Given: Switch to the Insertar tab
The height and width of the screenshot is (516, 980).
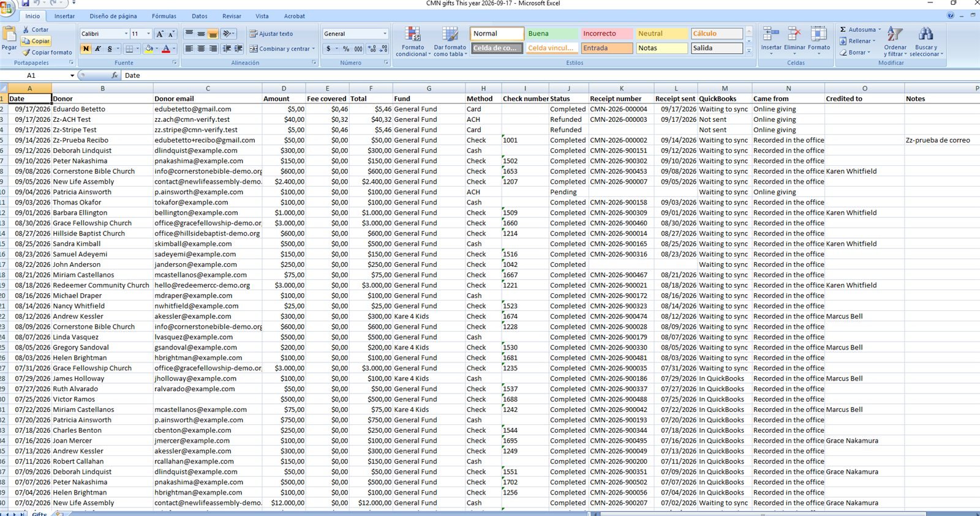Looking at the screenshot, I should [x=64, y=16].
